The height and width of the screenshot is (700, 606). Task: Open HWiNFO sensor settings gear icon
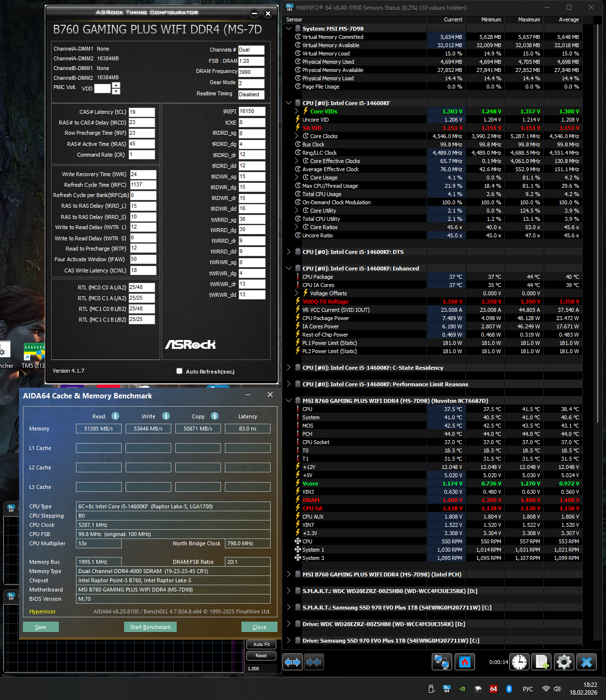point(564,662)
